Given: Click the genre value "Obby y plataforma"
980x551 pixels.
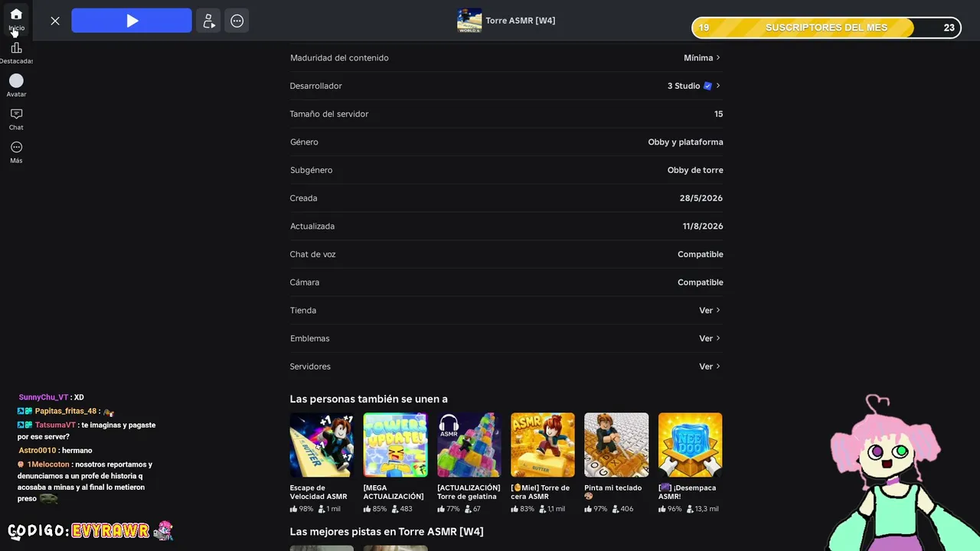Looking at the screenshot, I should pyautogui.click(x=685, y=142).
